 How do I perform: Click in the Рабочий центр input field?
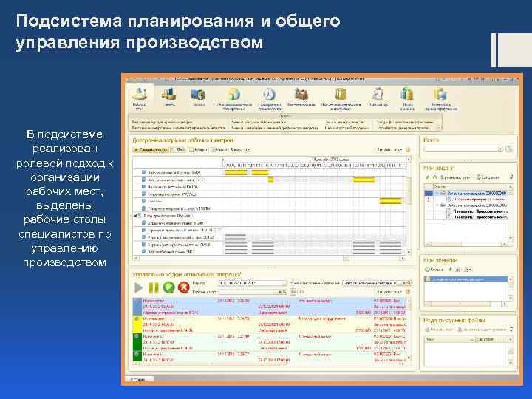[247, 292]
